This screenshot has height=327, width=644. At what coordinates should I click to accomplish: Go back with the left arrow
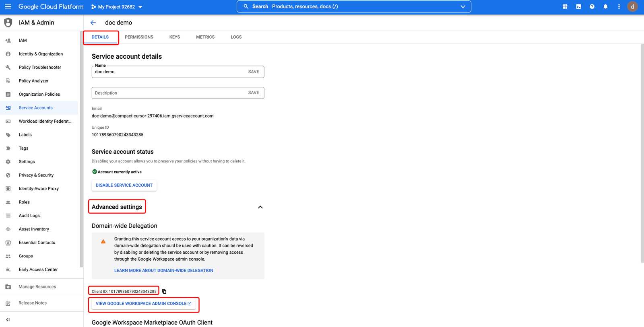click(x=93, y=23)
